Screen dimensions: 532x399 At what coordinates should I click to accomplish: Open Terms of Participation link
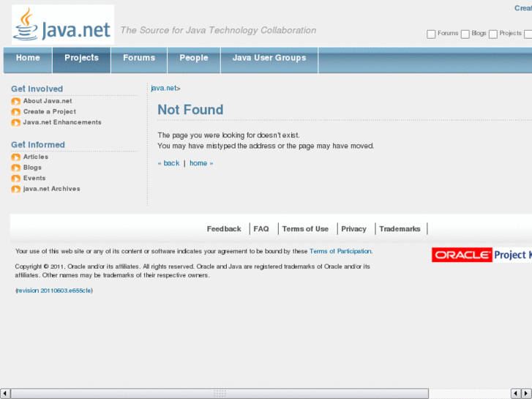click(340, 251)
